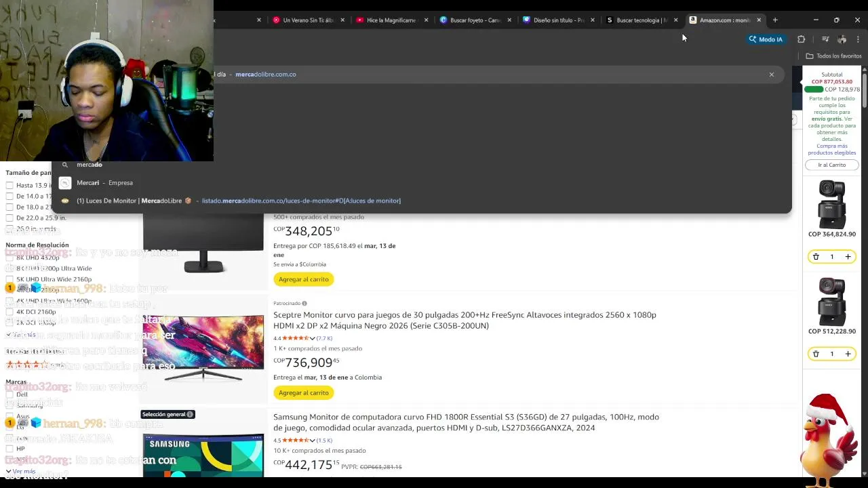
Task: Check the De 14.0 a 17 in filter
Action: pos(9,197)
